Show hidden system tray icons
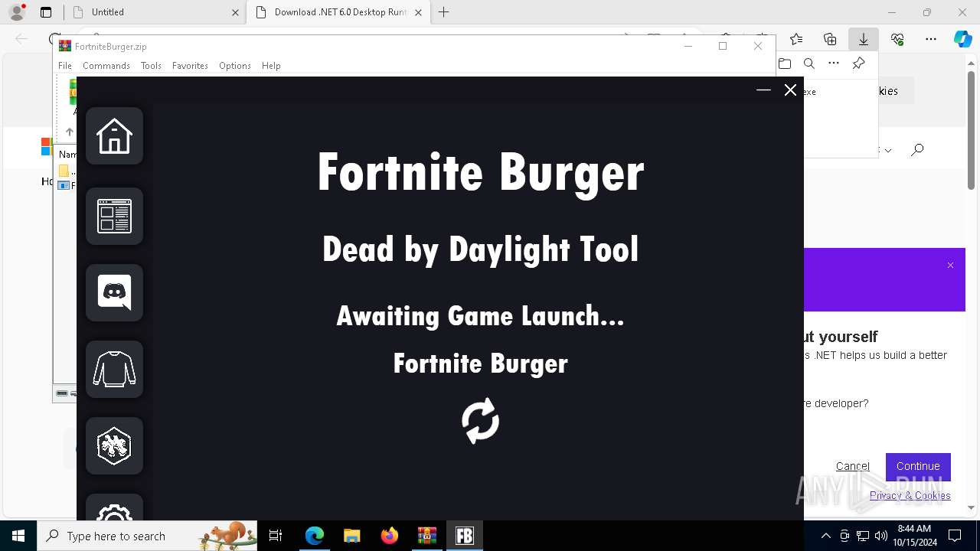 point(825,536)
